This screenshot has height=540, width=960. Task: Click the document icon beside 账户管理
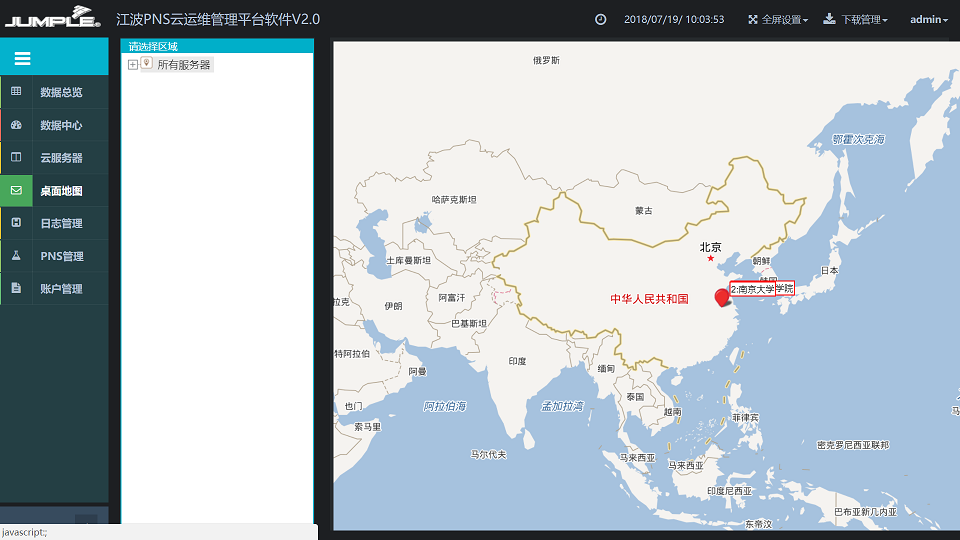[16, 288]
